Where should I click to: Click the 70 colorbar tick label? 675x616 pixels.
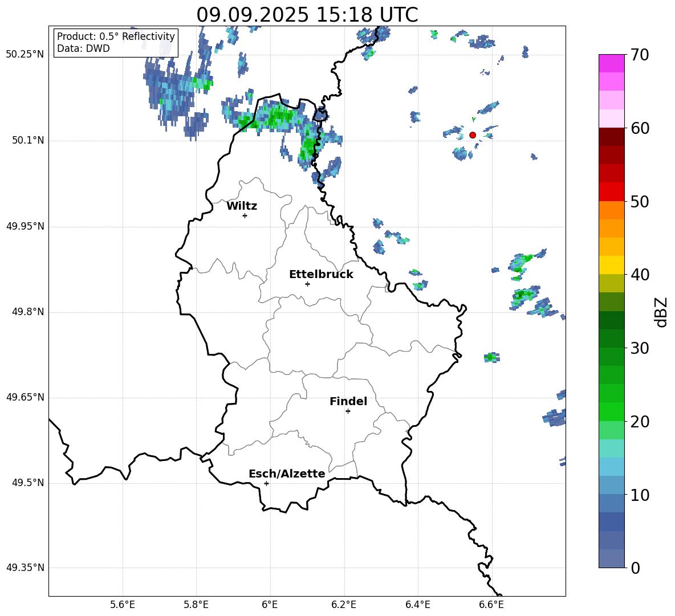(640, 55)
